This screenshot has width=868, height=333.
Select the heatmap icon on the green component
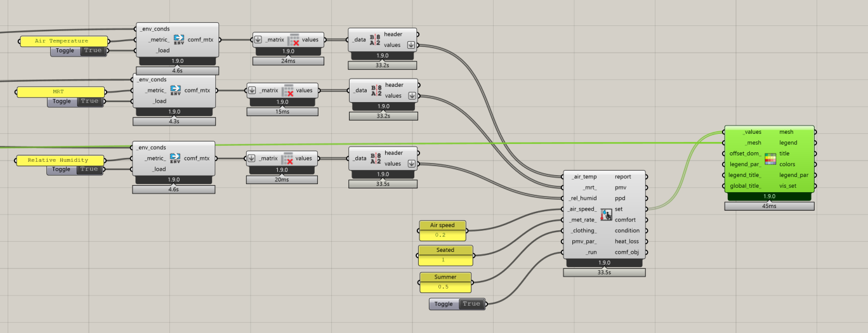tap(770, 159)
